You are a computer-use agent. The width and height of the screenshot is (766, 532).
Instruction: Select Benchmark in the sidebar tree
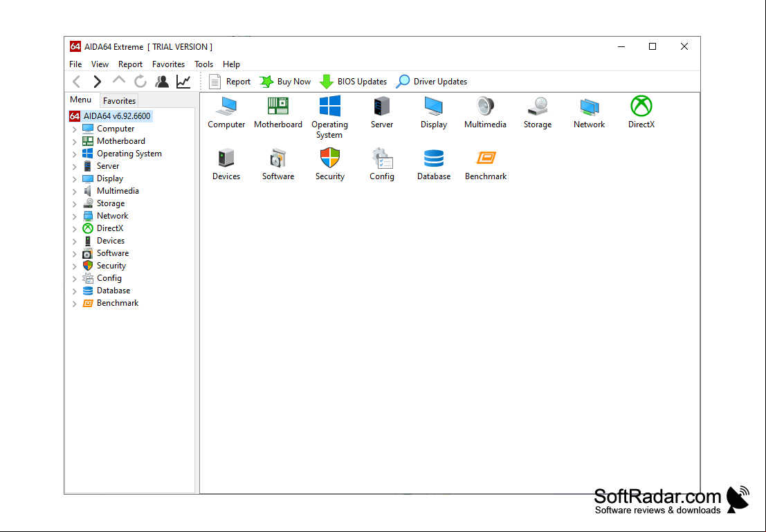tap(111, 303)
